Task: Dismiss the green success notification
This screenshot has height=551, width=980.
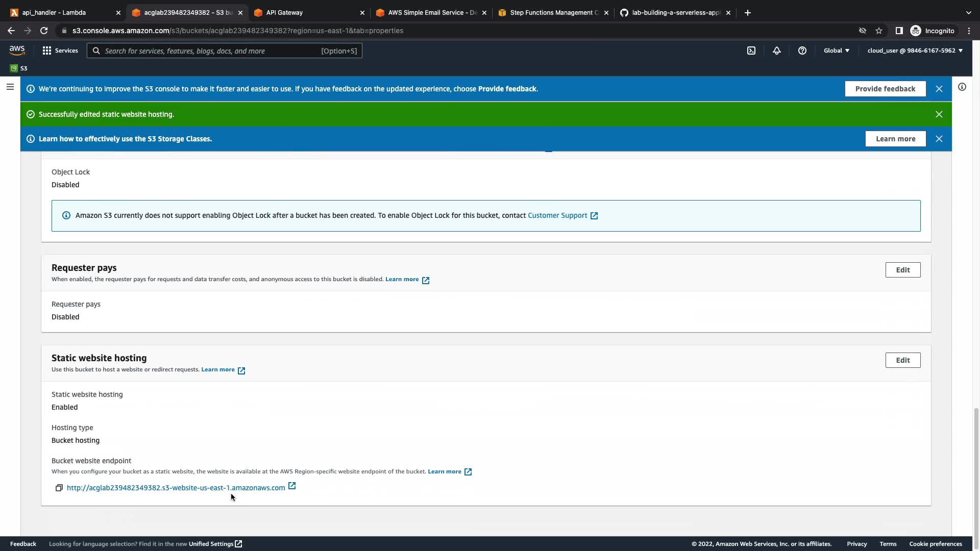Action: (939, 114)
